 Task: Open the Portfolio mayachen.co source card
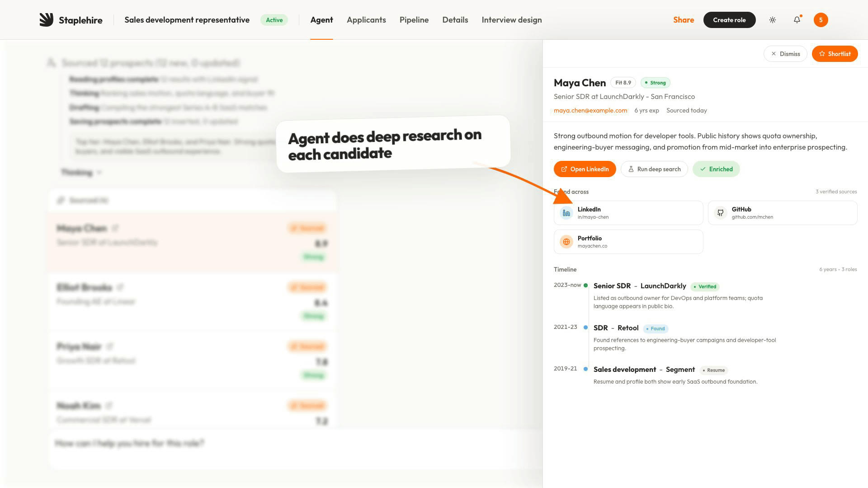[628, 242]
